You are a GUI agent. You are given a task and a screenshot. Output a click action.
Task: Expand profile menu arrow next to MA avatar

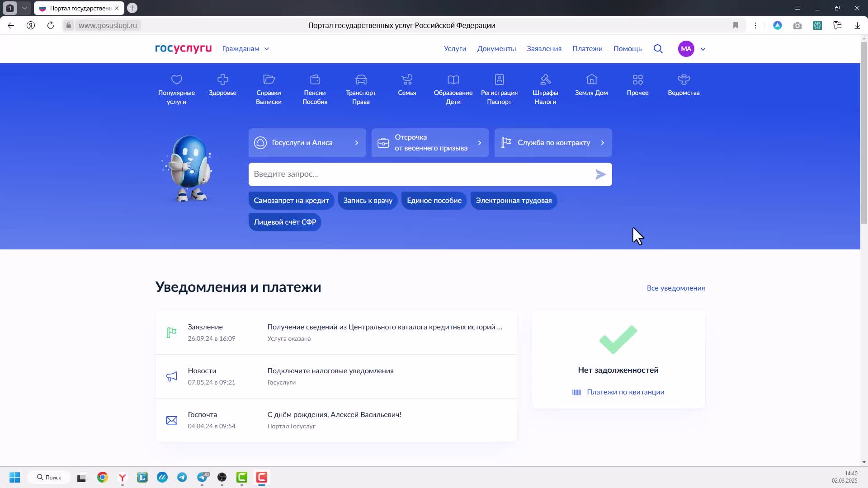click(703, 49)
